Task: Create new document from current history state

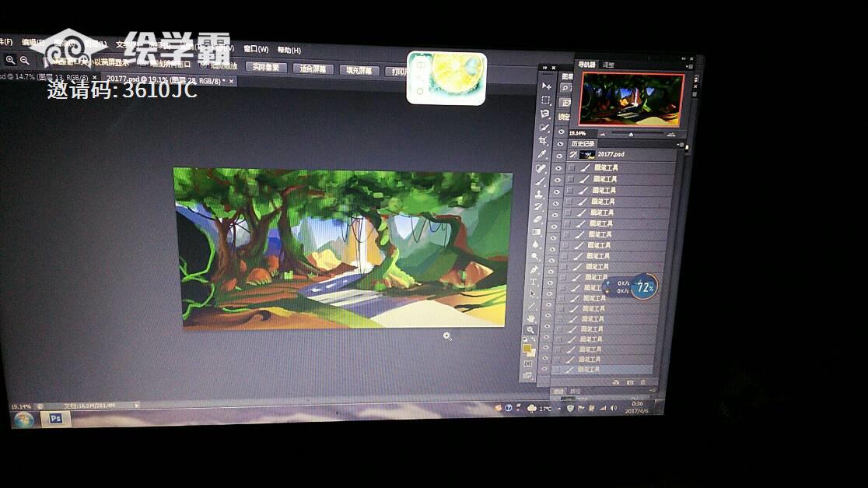Action: click(x=616, y=382)
